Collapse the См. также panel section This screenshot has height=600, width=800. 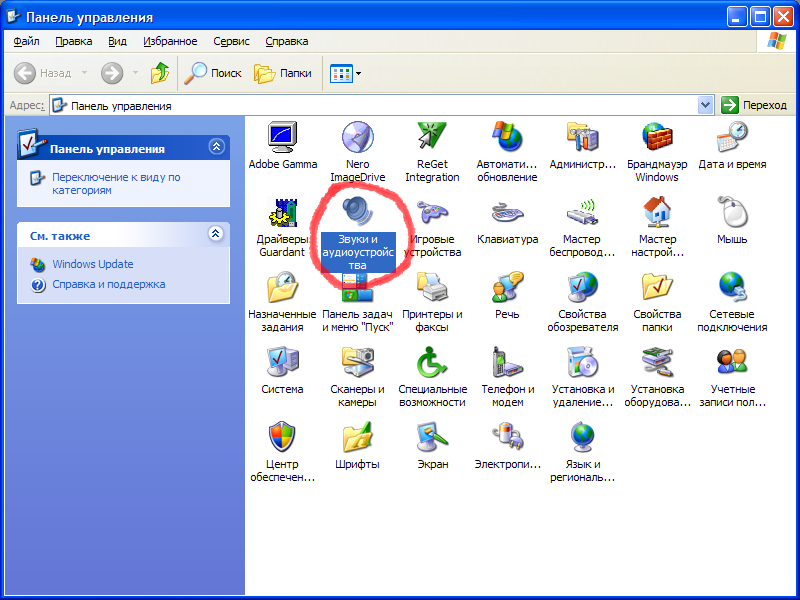(216, 234)
